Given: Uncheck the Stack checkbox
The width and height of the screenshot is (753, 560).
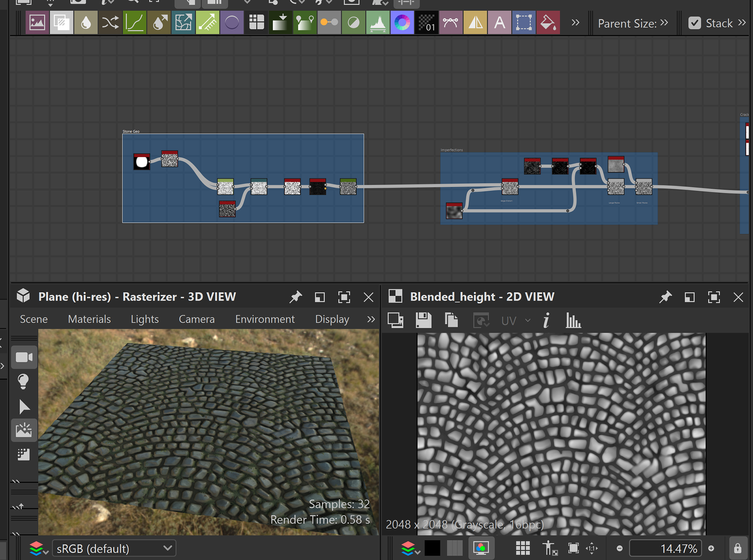Looking at the screenshot, I should click(x=695, y=23).
